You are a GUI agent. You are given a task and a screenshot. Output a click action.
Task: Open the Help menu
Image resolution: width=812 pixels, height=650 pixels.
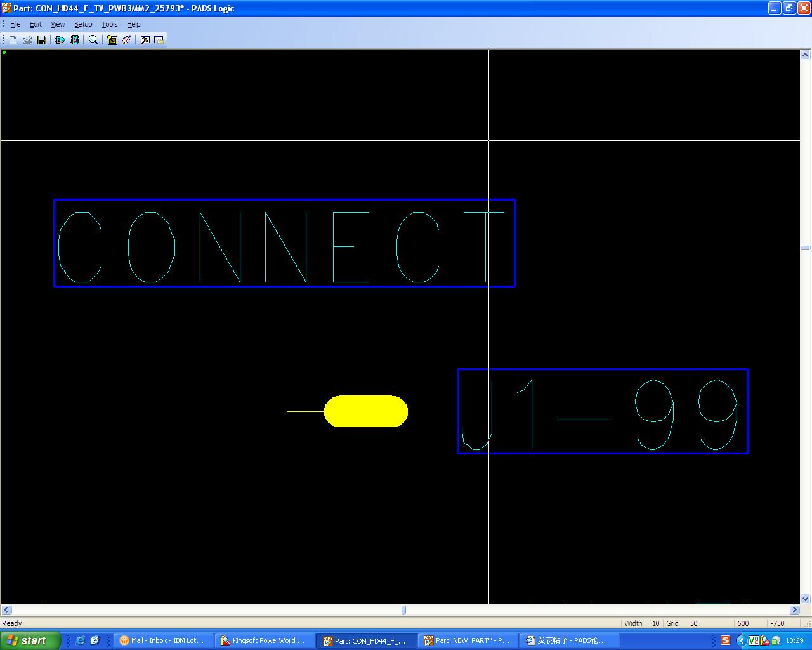click(x=134, y=24)
